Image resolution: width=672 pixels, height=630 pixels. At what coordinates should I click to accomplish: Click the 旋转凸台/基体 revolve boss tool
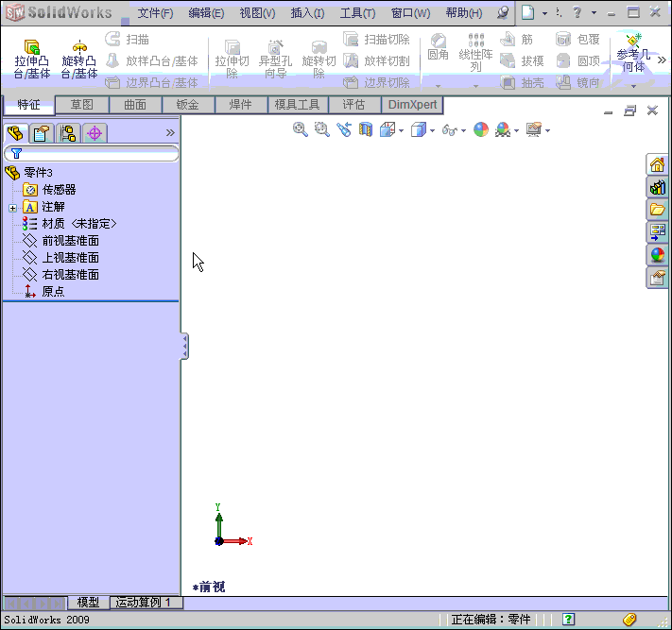click(x=79, y=59)
